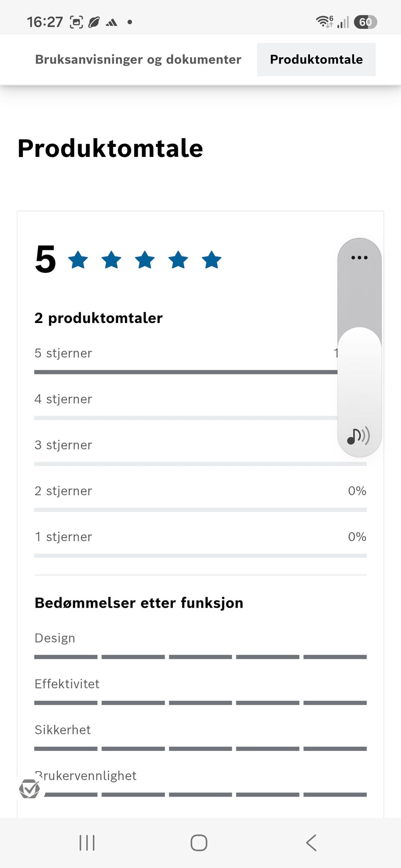Viewport: 401px width, 868px height.
Task: Tap the music note sound icon
Action: tap(358, 436)
